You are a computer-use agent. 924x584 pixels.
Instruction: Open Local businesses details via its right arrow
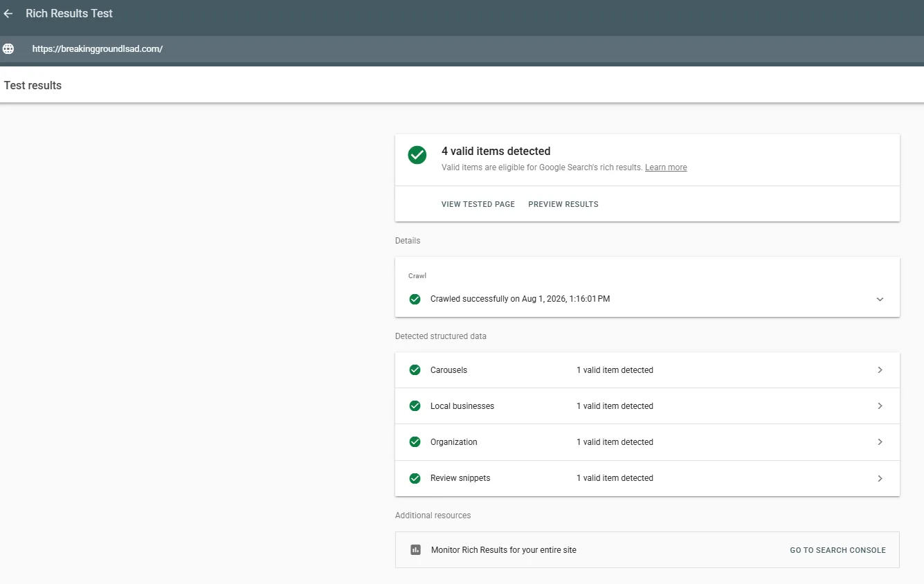pos(880,406)
